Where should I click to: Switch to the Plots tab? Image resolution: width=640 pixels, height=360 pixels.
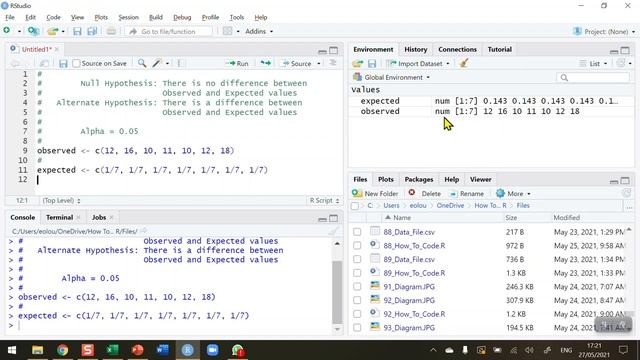386,180
